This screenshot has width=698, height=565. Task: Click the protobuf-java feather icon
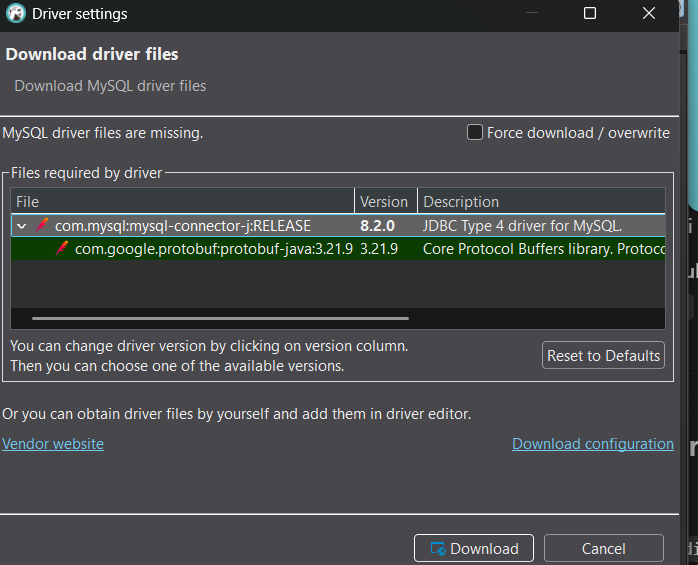[x=62, y=248]
